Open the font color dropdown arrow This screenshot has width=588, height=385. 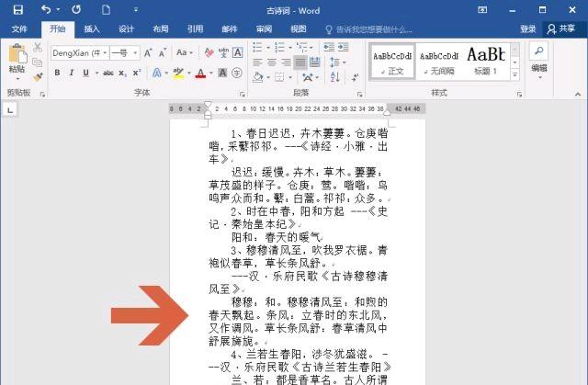pyautogui.click(x=211, y=74)
